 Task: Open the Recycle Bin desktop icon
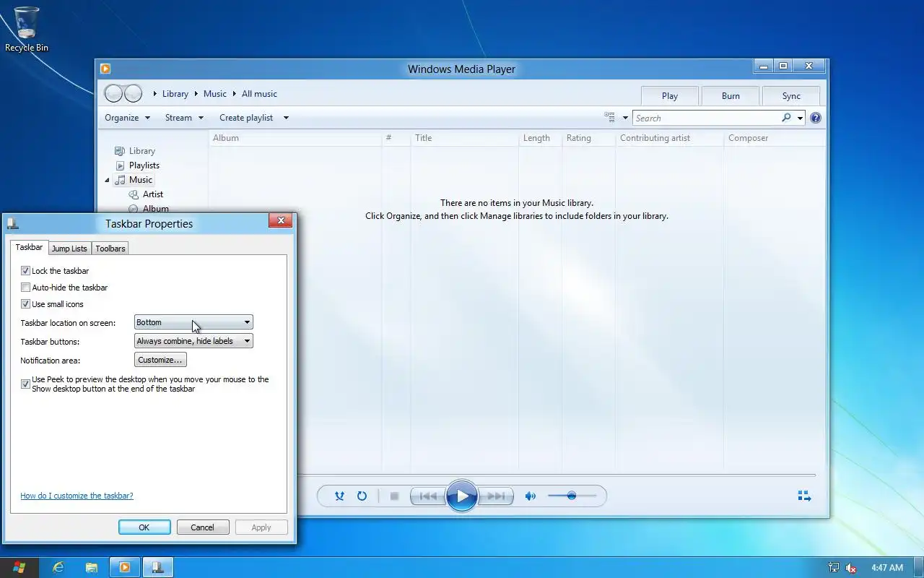point(27,30)
